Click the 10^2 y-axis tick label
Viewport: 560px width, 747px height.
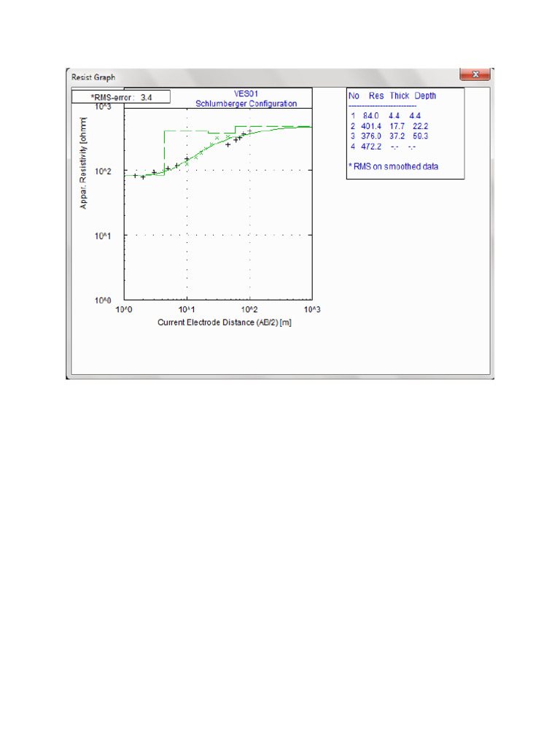pos(103,171)
